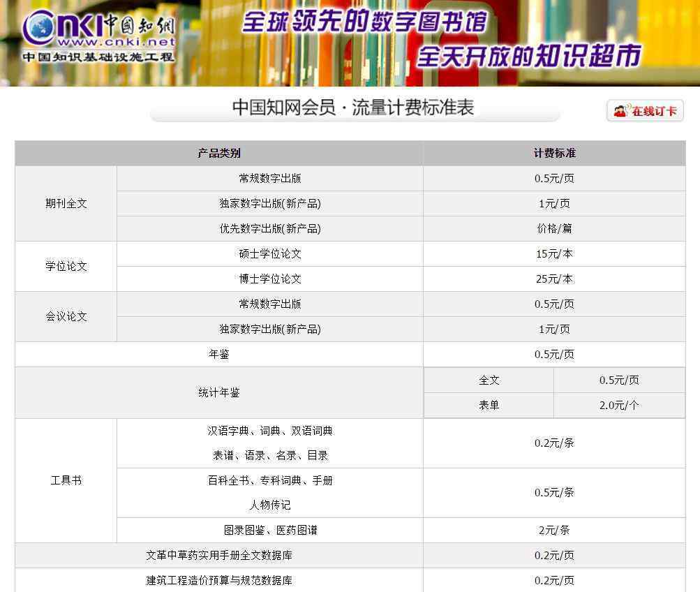The image size is (700, 592).
Task: Select the 工具书 category cell
Action: (66, 480)
